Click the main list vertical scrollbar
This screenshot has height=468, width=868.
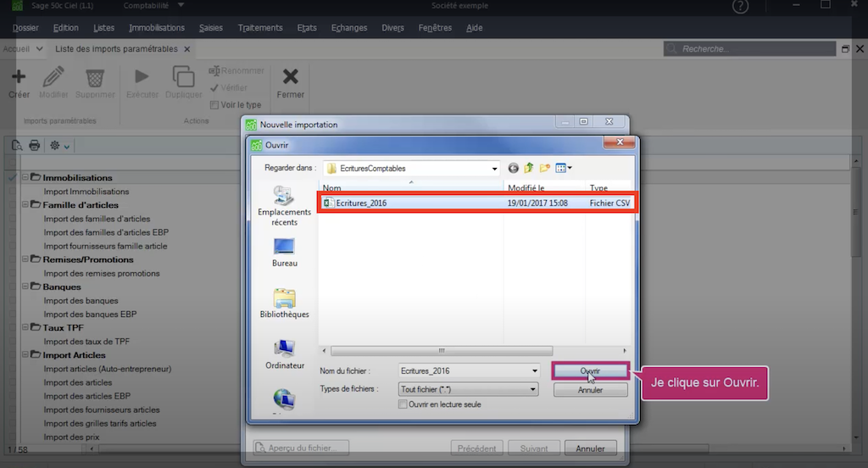point(856,213)
